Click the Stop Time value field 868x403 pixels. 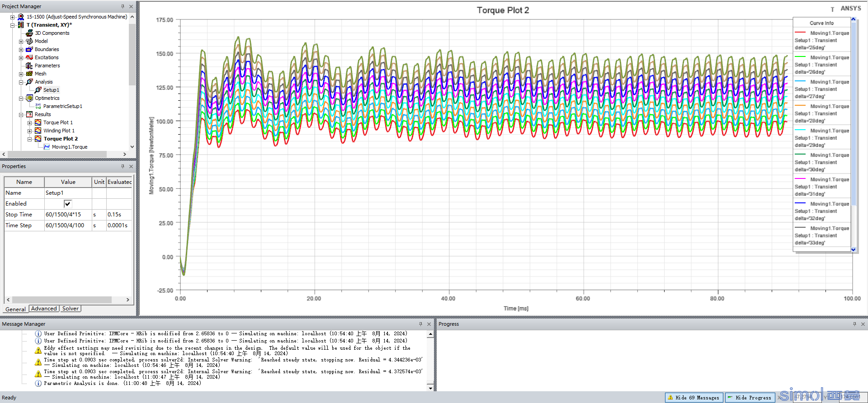[68, 215]
